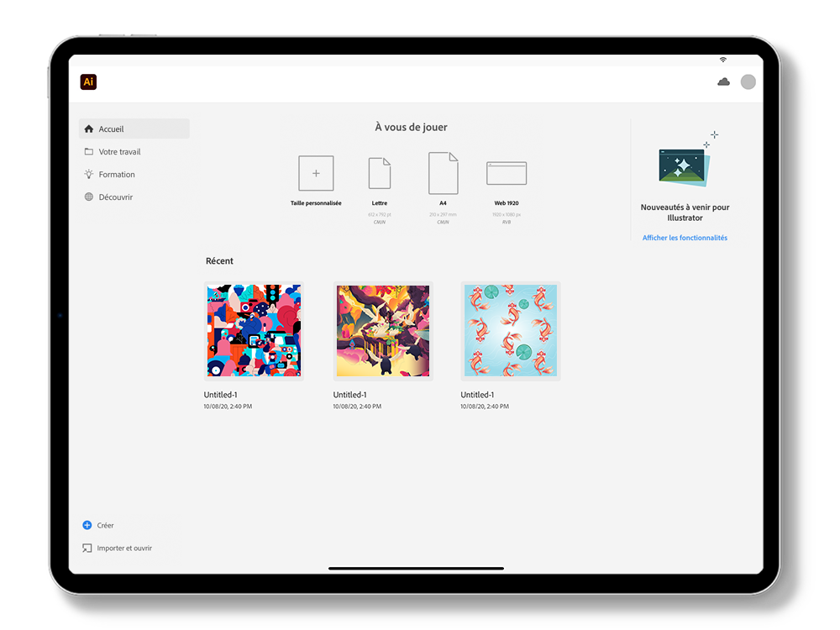Open the Adobe Illustrator app logo
The height and width of the screenshot is (630, 840).
88,81
